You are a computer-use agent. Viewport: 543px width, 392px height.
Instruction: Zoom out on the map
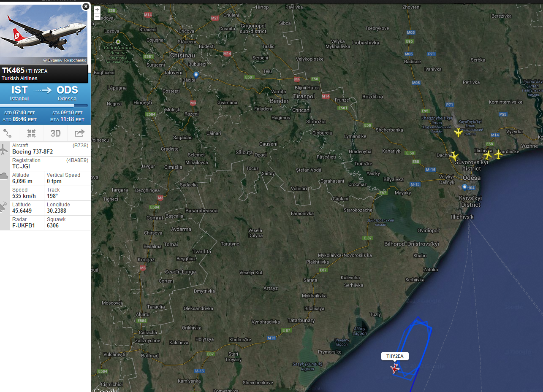tap(97, 17)
